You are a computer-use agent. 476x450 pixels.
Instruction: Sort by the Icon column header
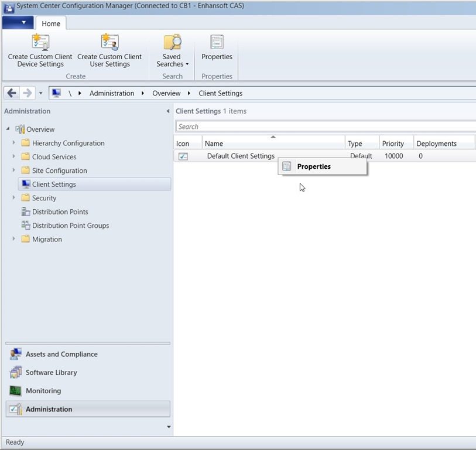(188, 144)
